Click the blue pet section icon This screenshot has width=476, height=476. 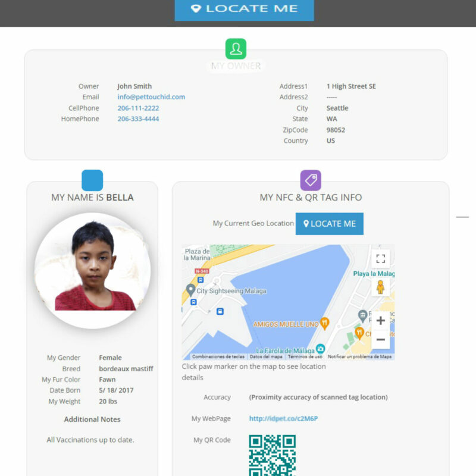(92, 180)
